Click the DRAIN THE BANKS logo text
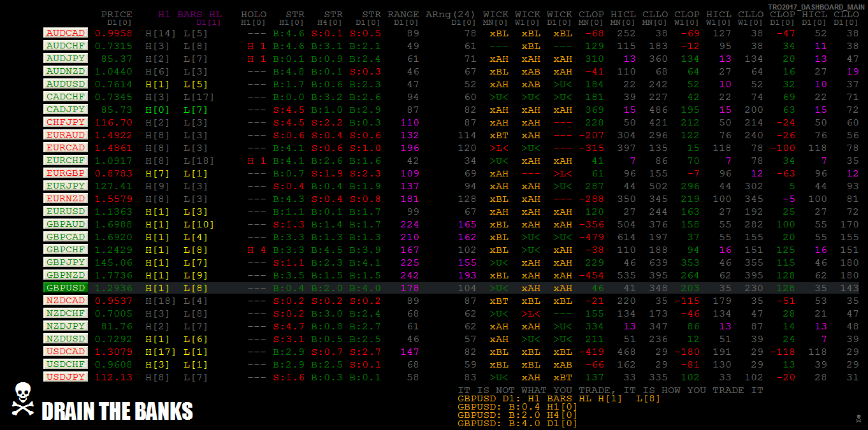 click(117, 412)
